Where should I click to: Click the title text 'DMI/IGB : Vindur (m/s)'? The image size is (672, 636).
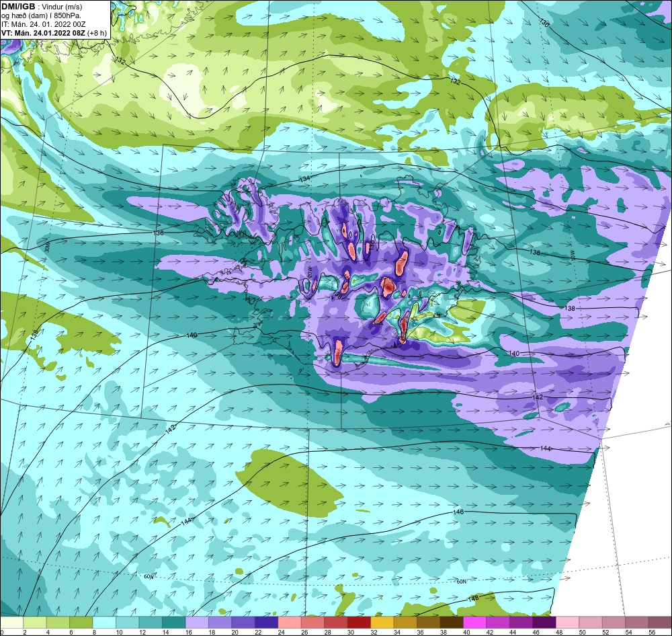click(42, 7)
